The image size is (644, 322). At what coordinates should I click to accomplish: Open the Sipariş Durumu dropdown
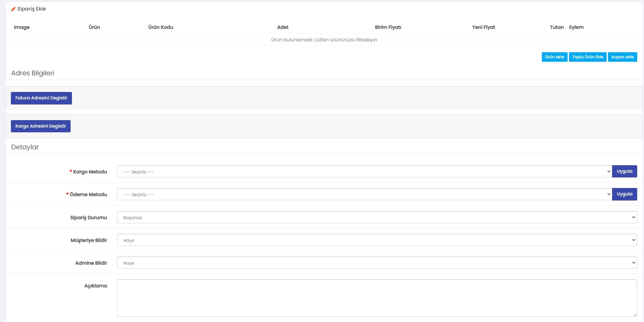pos(376,217)
